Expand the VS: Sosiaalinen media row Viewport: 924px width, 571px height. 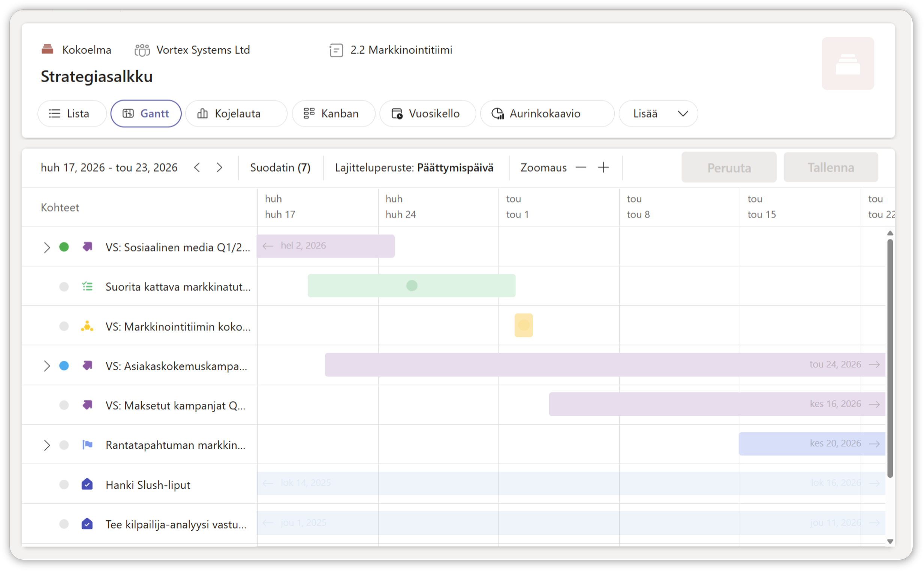(x=47, y=247)
